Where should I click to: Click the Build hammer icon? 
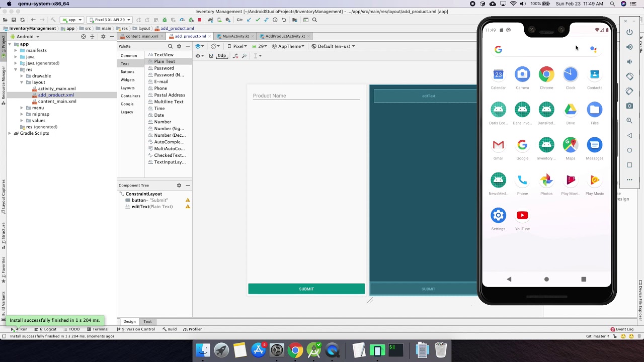(53, 20)
